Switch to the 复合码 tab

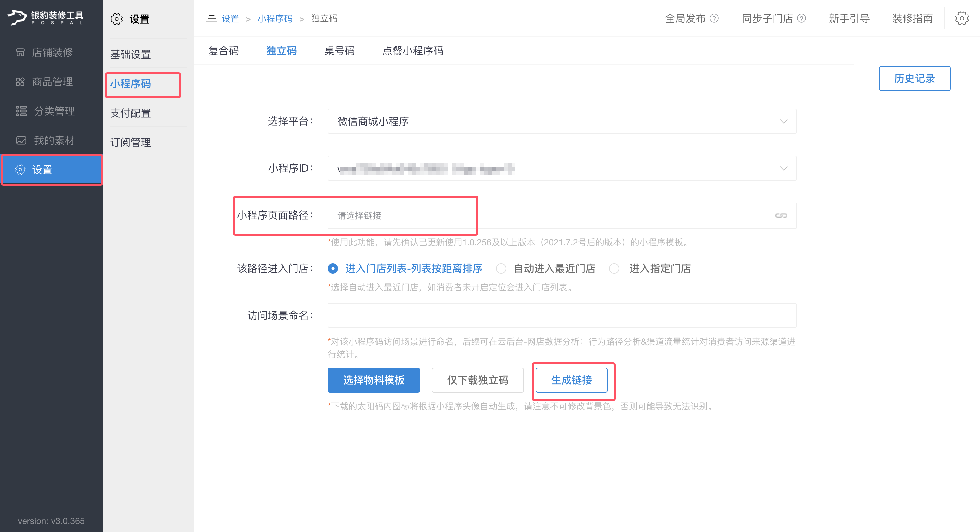pos(224,51)
